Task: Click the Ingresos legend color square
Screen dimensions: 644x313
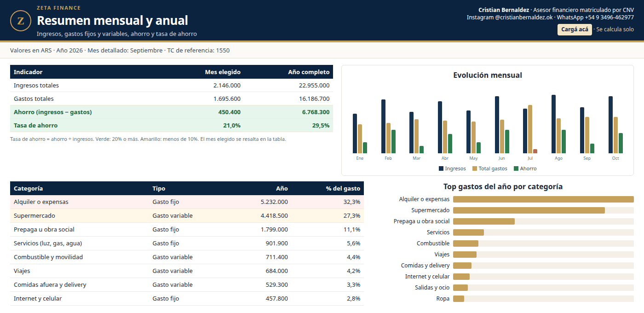Action: coord(441,168)
